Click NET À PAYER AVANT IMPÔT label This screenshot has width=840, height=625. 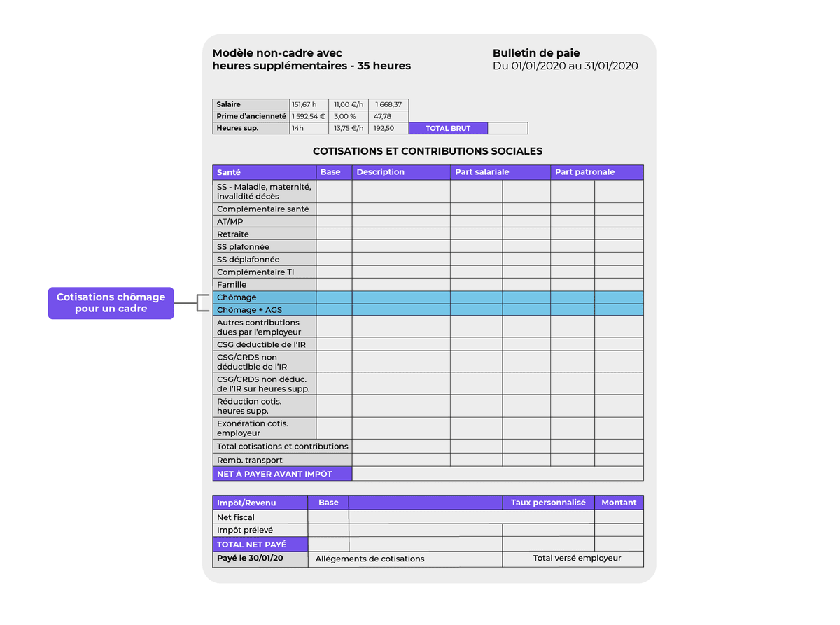(282, 474)
